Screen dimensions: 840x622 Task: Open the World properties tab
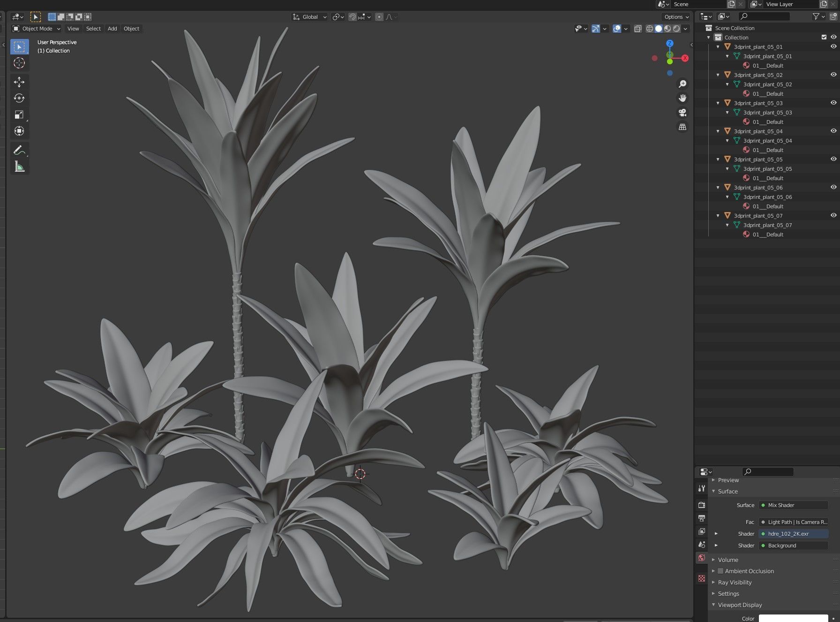[x=702, y=558]
